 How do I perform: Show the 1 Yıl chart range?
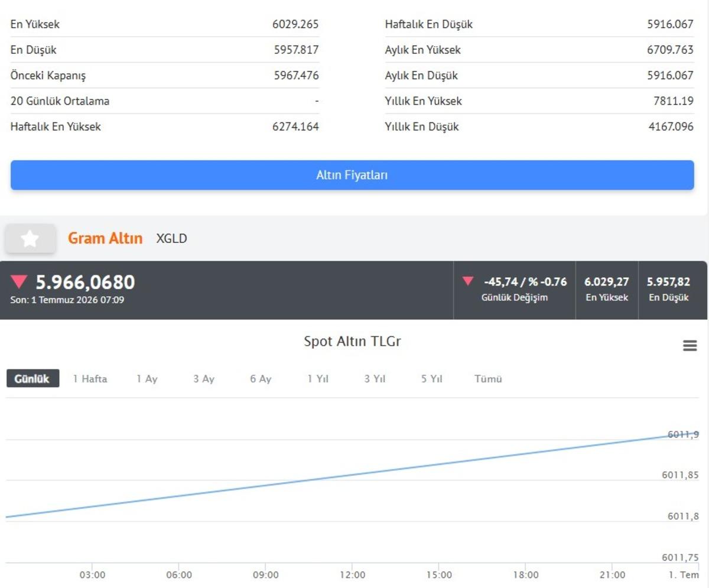click(317, 379)
